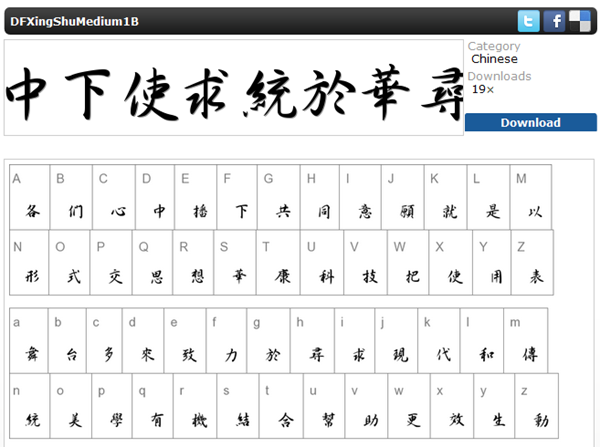Pick the uppercase O glyph cell

tap(70, 263)
